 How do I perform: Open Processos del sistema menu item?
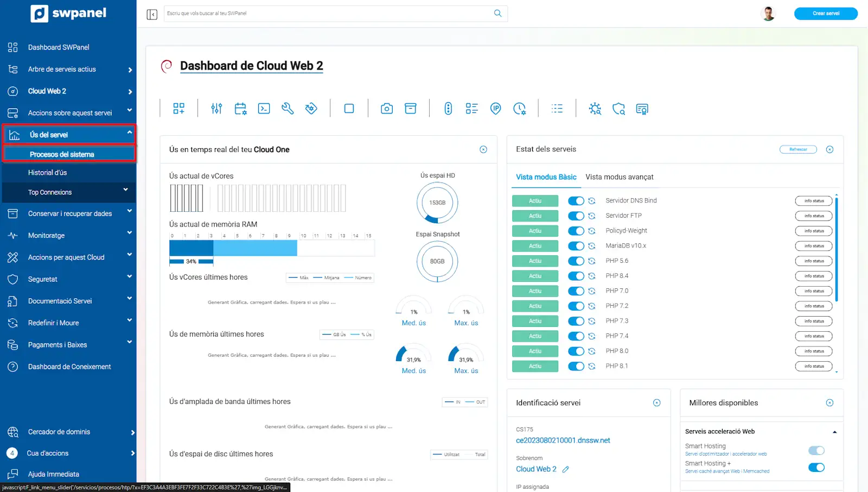(69, 155)
